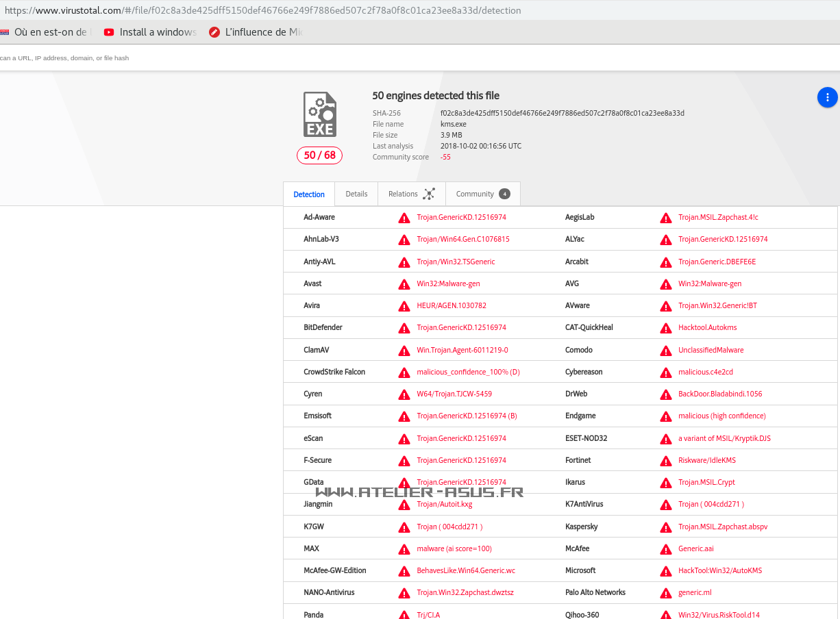This screenshot has width=840, height=619.
Task: Click the warning icon in the ClamAV row
Action: pyautogui.click(x=404, y=351)
